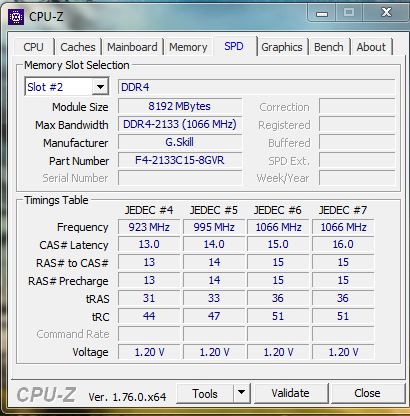Click the Part Number field F4-2133C15-8GVR
The image size is (410, 416).
(180, 160)
